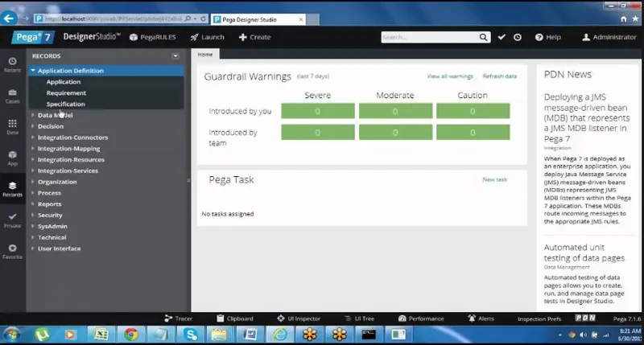Open Inspection Prefs in footer
The height and width of the screenshot is (345, 644).
[x=539, y=318]
